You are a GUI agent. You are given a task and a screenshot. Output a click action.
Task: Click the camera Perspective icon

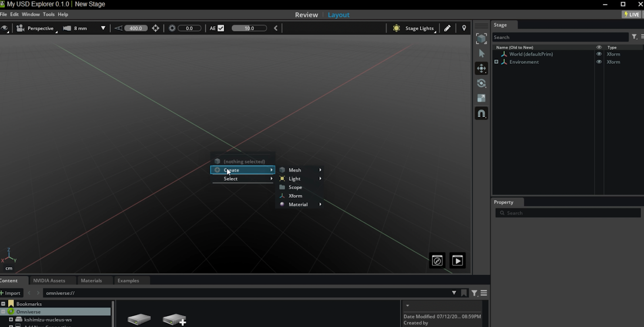coord(20,28)
